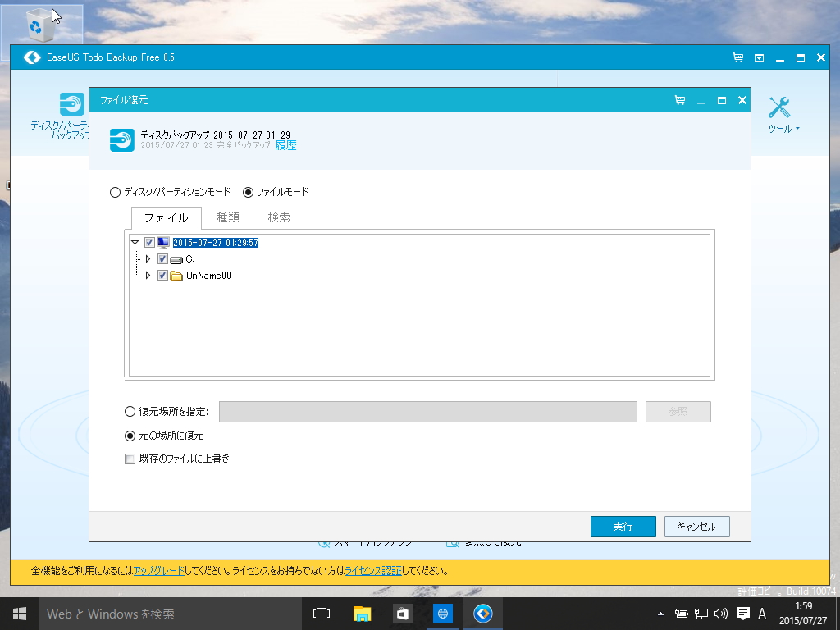Expand the C: drive tree node
The width and height of the screenshot is (840, 630).
pos(149,258)
